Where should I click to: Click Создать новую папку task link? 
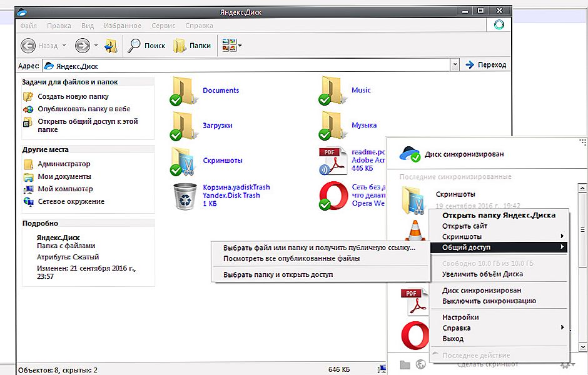(x=73, y=97)
